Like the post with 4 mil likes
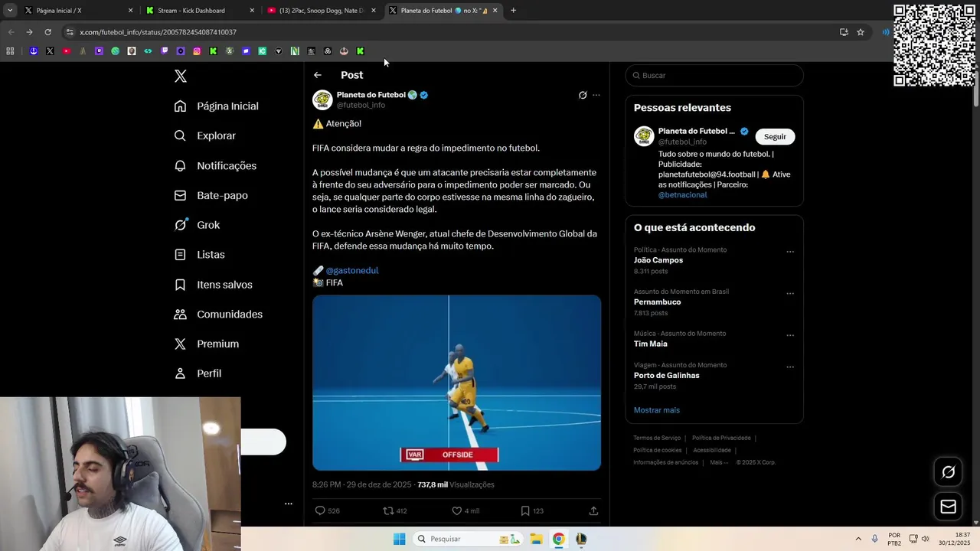The width and height of the screenshot is (980, 551). tap(456, 510)
